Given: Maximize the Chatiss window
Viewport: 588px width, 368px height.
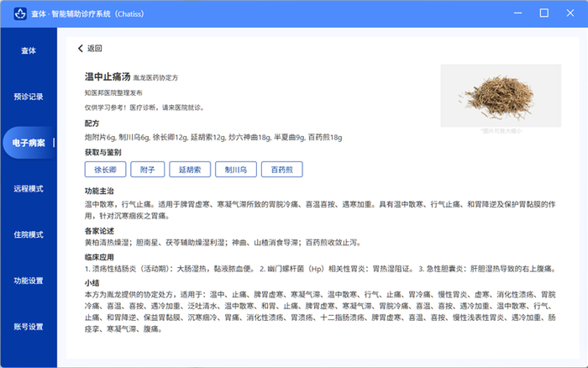Looking at the screenshot, I should pos(544,13).
